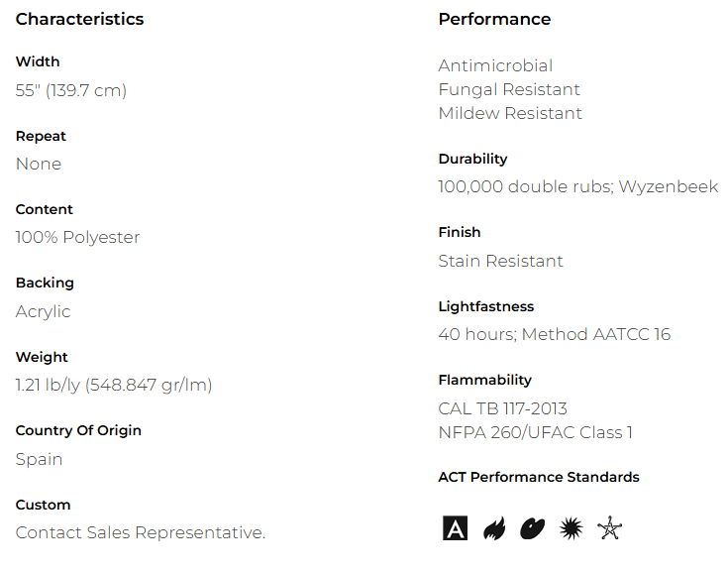Viewport: 728px width, 572px height.
Task: Click the ACT Performance Standards label
Action: pyautogui.click(x=539, y=477)
